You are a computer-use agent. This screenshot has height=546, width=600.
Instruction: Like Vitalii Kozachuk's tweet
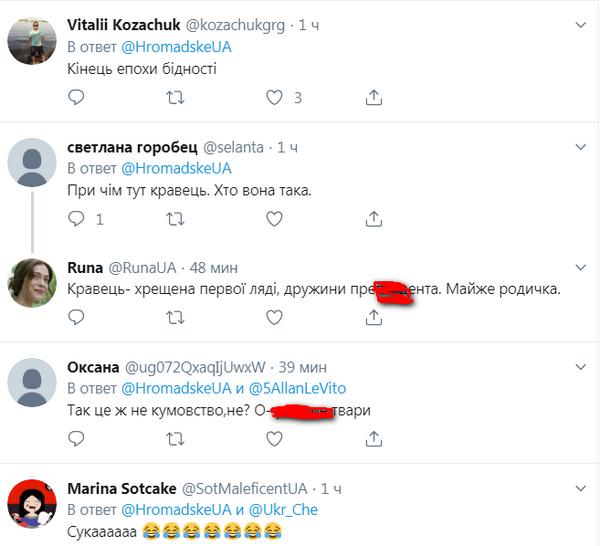pyautogui.click(x=275, y=97)
